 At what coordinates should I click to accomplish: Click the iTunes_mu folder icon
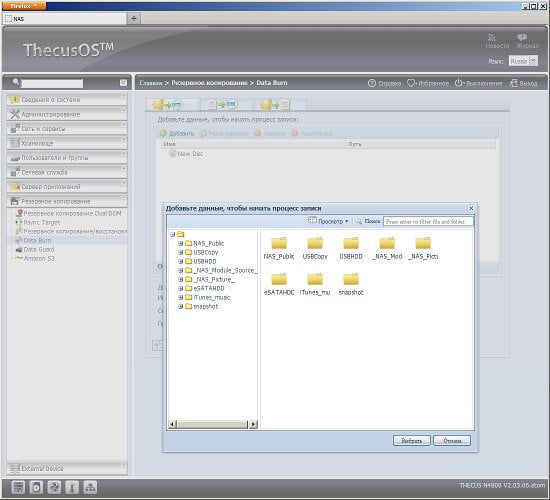[x=315, y=279]
